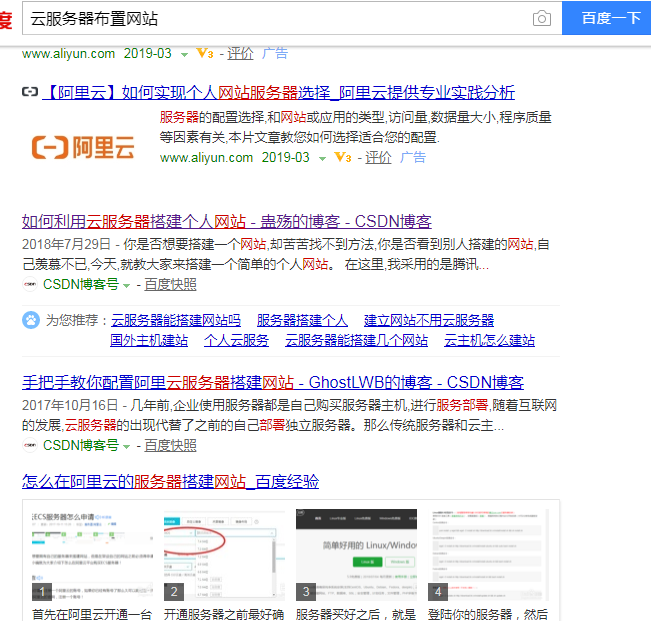Open step 1 thumbnail ECS服务器怎么申请
The image size is (651, 621).
click(92, 555)
